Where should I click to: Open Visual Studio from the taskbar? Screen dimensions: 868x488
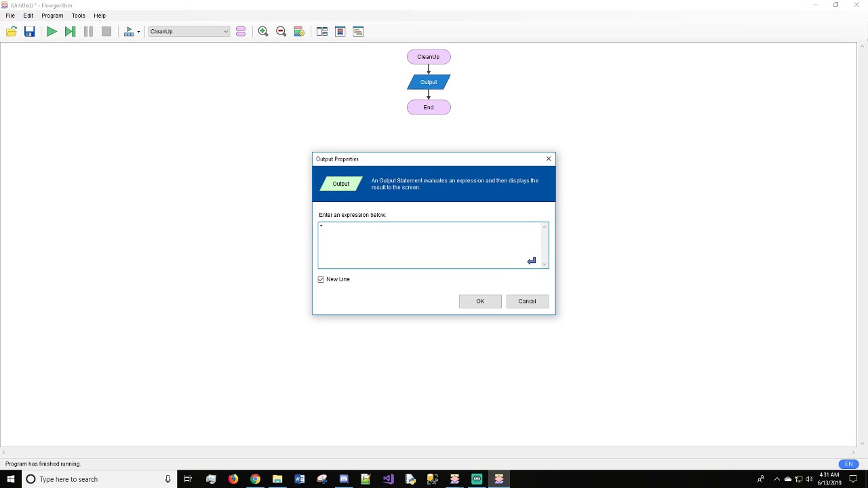coord(388,479)
